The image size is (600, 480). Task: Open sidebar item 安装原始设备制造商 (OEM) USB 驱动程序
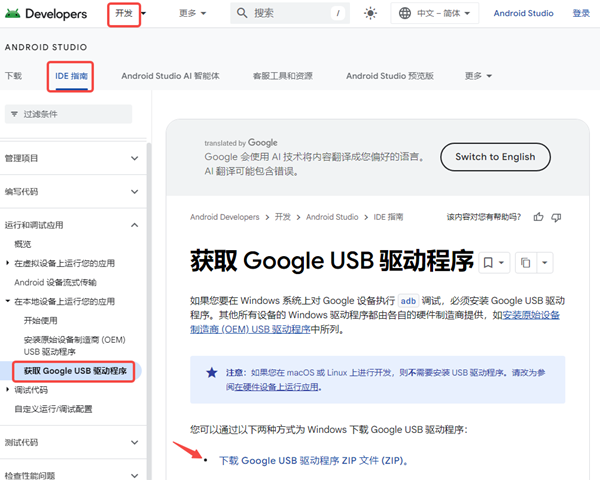tap(75, 346)
